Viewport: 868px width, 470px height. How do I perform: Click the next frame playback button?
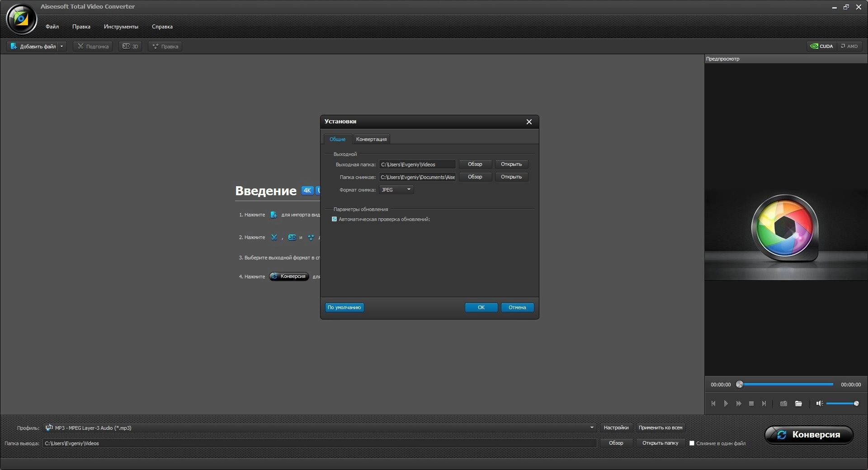pyautogui.click(x=764, y=404)
